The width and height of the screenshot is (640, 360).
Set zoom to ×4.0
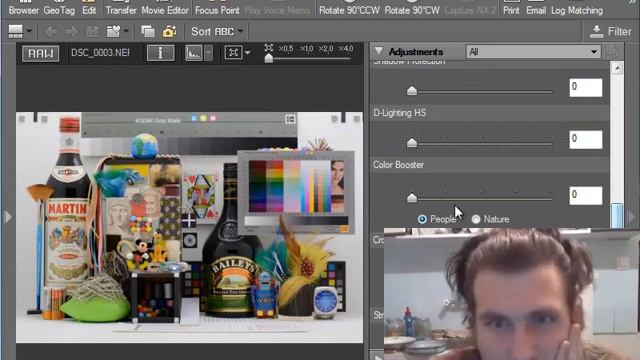click(346, 49)
